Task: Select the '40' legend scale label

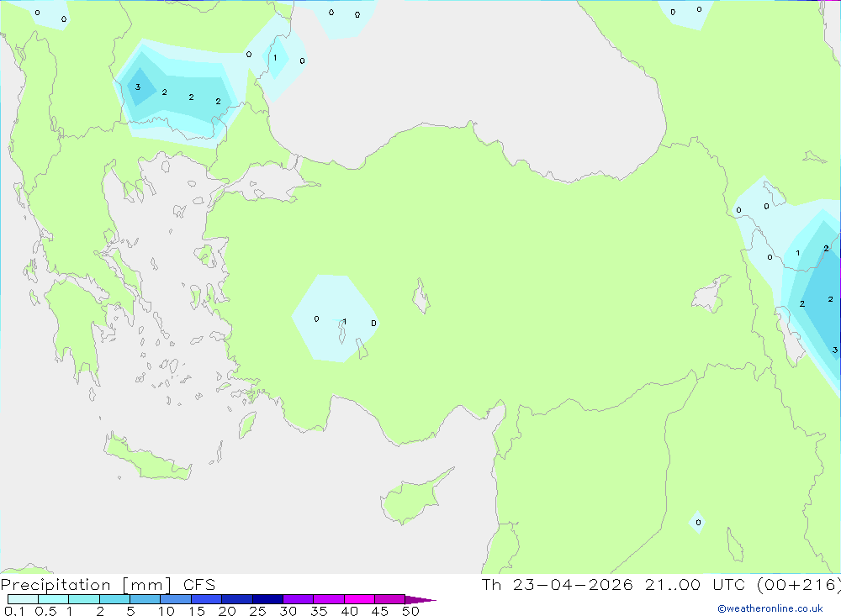Action: click(x=349, y=611)
